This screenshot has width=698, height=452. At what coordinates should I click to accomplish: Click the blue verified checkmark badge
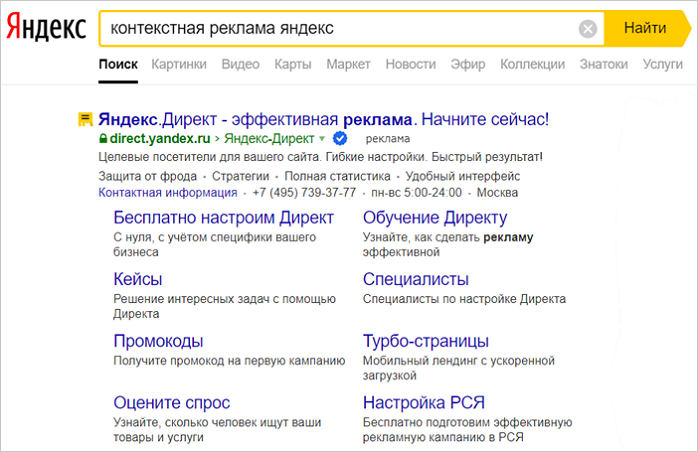(340, 138)
